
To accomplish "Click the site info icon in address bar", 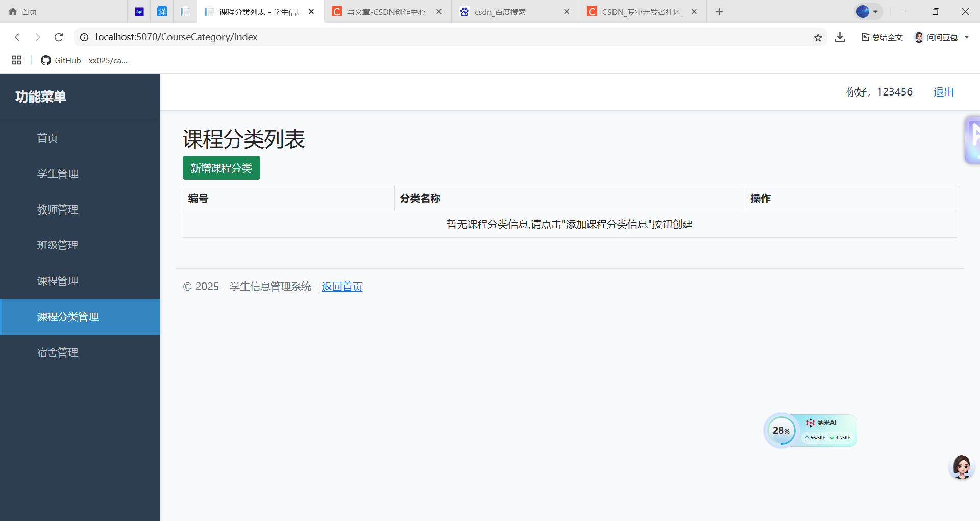I will click(84, 37).
